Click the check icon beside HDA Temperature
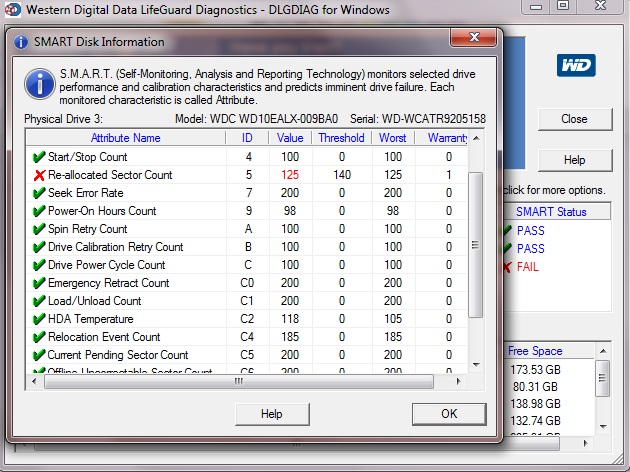This screenshot has height=472, width=630. (39, 319)
